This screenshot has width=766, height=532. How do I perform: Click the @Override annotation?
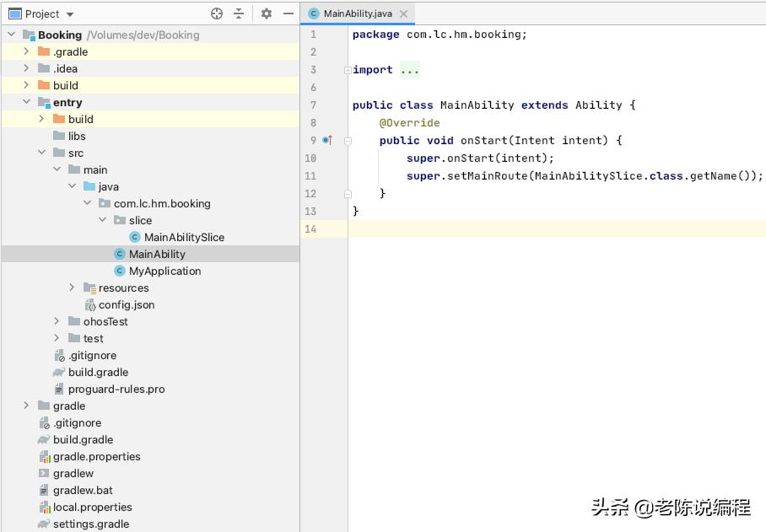409,123
